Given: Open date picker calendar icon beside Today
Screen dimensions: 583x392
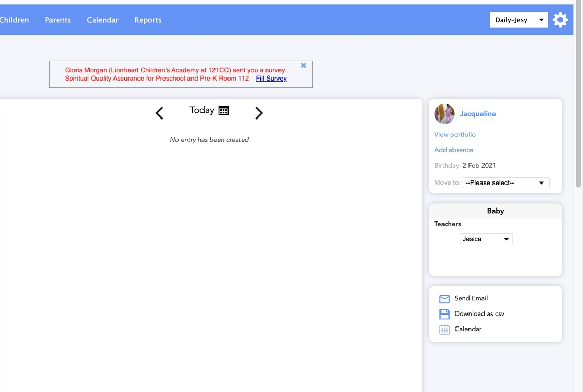Looking at the screenshot, I should pyautogui.click(x=223, y=111).
